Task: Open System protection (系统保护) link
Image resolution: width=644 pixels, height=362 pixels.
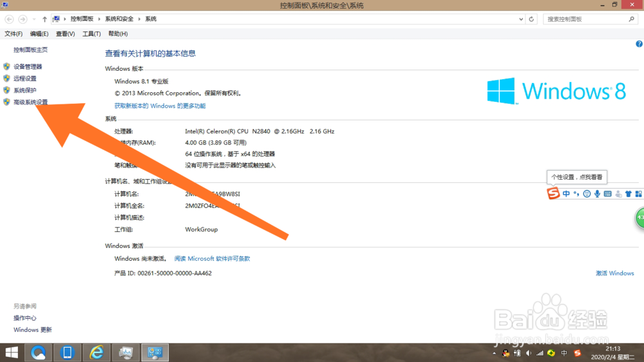Action: point(24,90)
